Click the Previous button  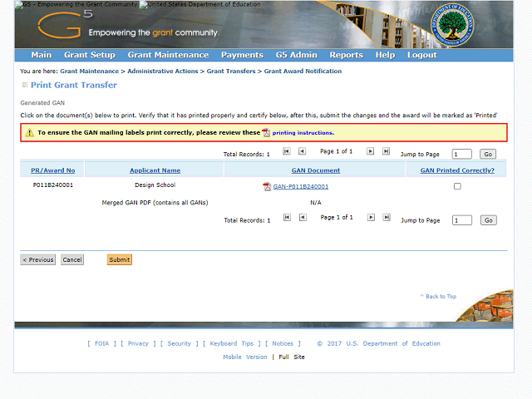38,260
